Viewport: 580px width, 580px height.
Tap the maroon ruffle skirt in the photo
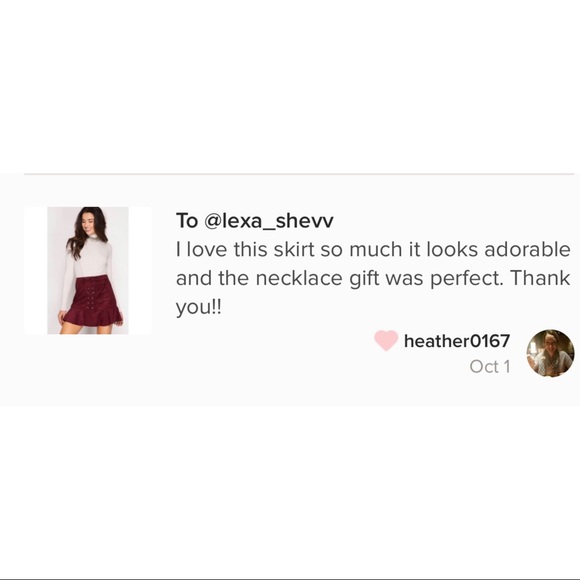click(92, 300)
